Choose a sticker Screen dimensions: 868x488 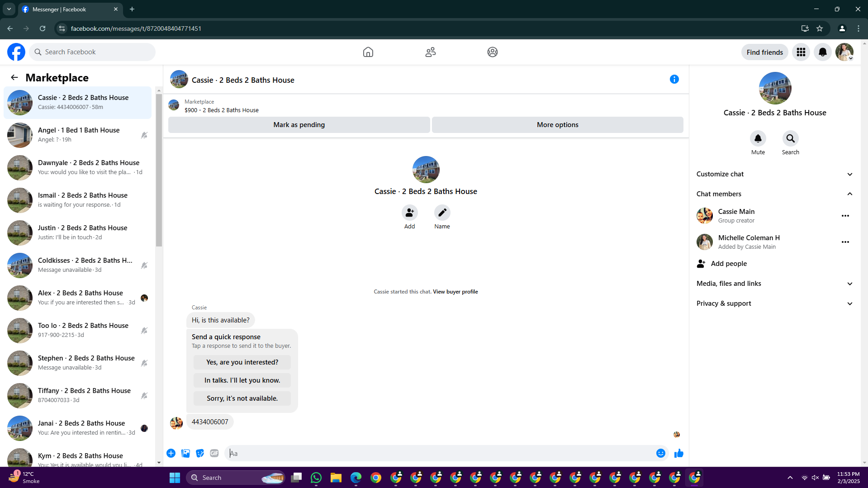tap(200, 453)
